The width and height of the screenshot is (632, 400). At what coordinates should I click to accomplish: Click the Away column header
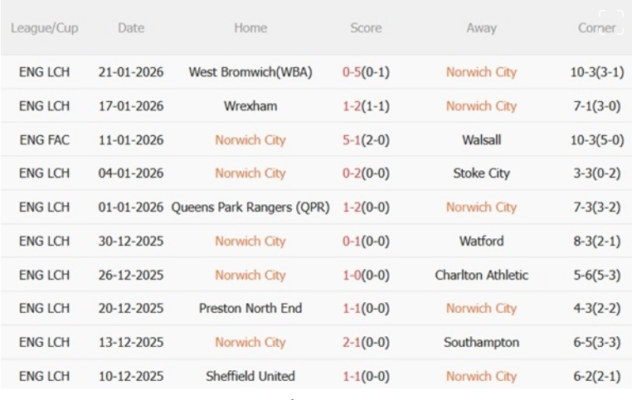[481, 28]
